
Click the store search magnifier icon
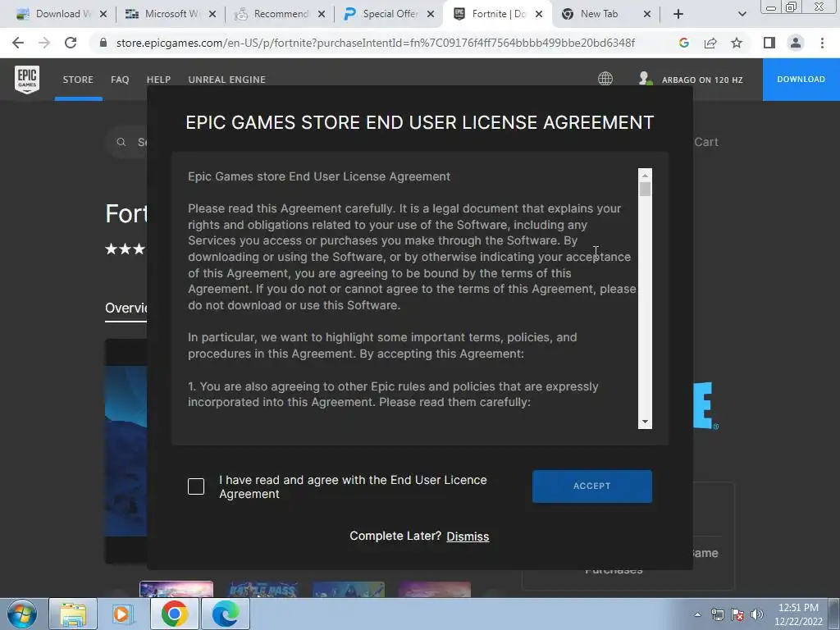point(121,142)
